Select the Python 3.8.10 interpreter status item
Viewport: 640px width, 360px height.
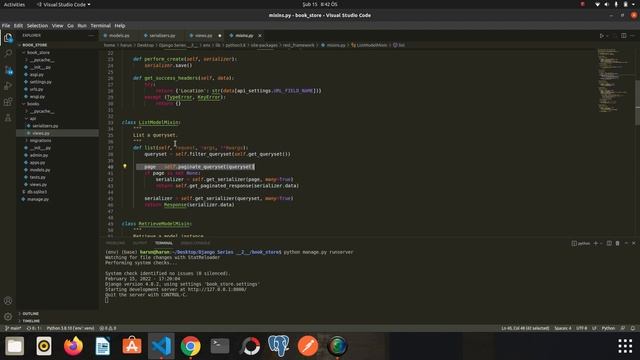70,328
